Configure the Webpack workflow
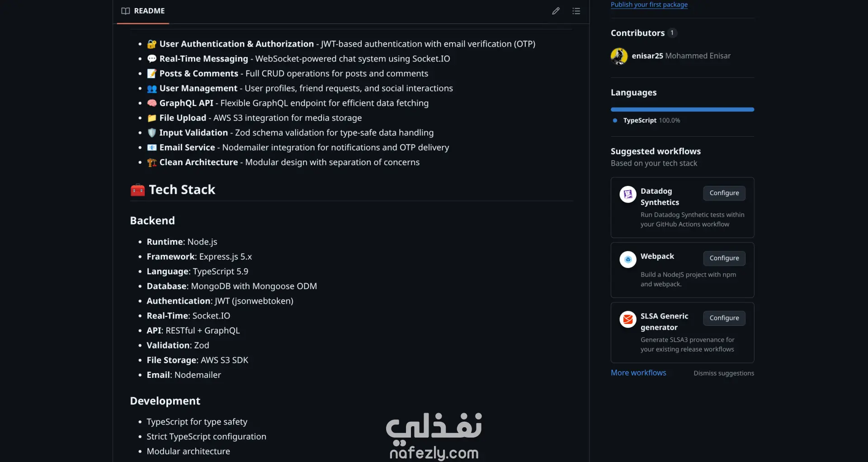868x462 pixels. (x=724, y=258)
